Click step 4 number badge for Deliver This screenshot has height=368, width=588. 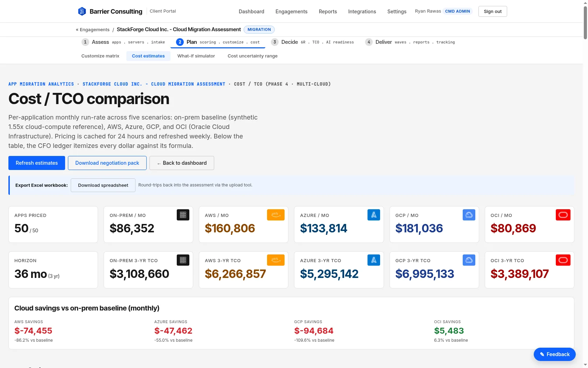pos(369,42)
